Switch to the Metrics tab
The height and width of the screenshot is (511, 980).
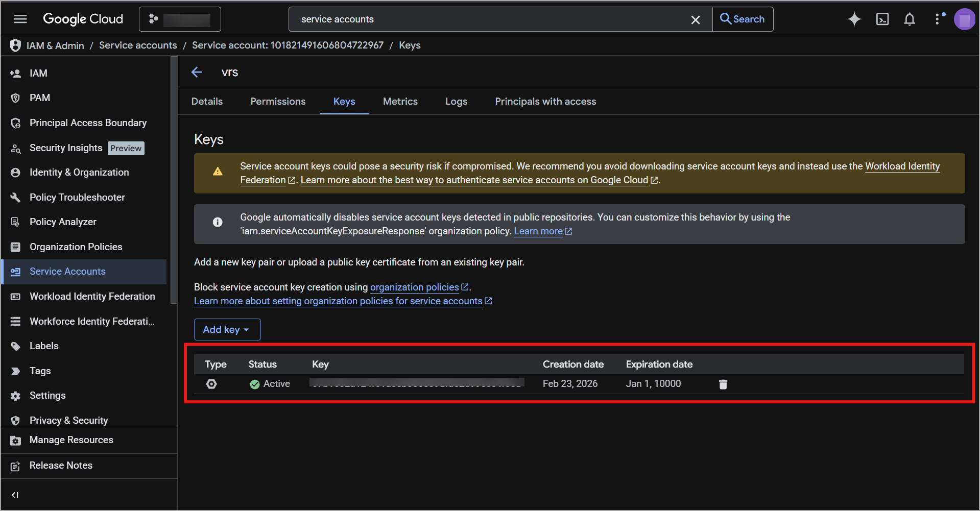[x=400, y=102]
